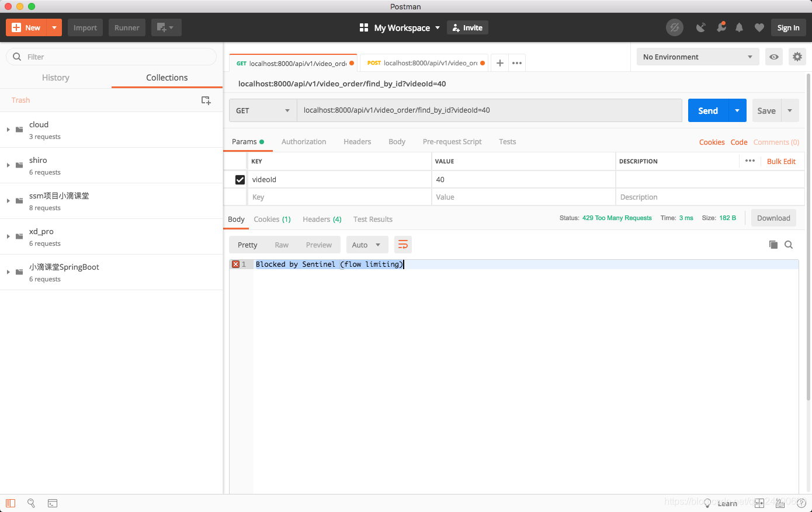
Task: Open Bulk Edit for params
Action: [781, 162]
